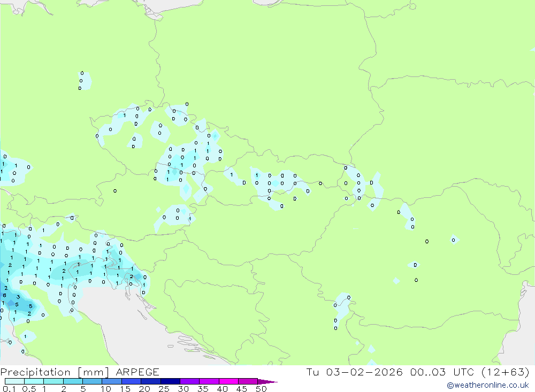Pick the 1–2 mm legend color box

(53, 381)
